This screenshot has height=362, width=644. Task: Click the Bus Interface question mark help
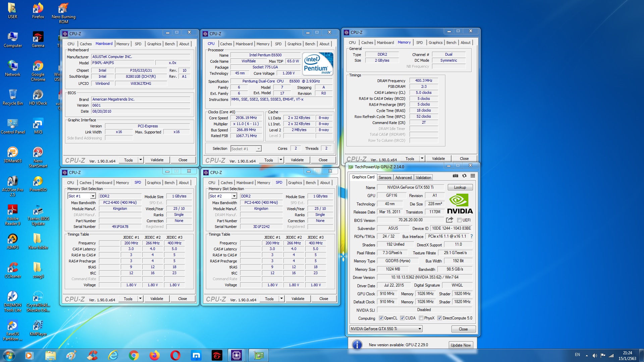pyautogui.click(x=471, y=236)
